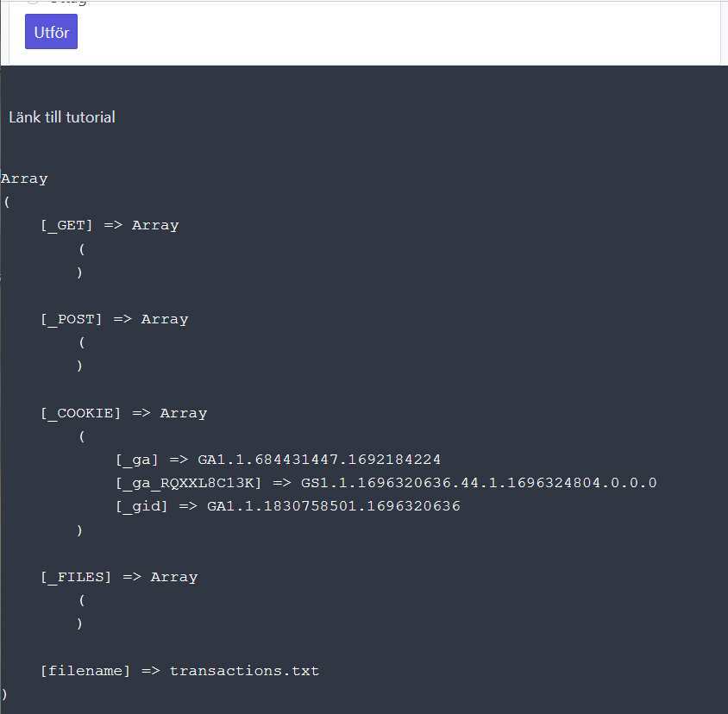Click the [_ga_RQXXL8C13K] cookie key

[x=189, y=483]
